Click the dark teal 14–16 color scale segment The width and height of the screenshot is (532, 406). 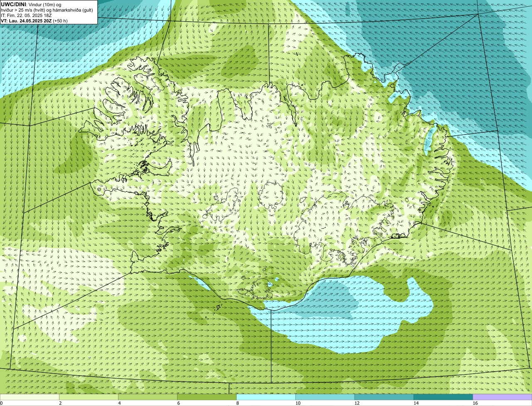point(443,397)
